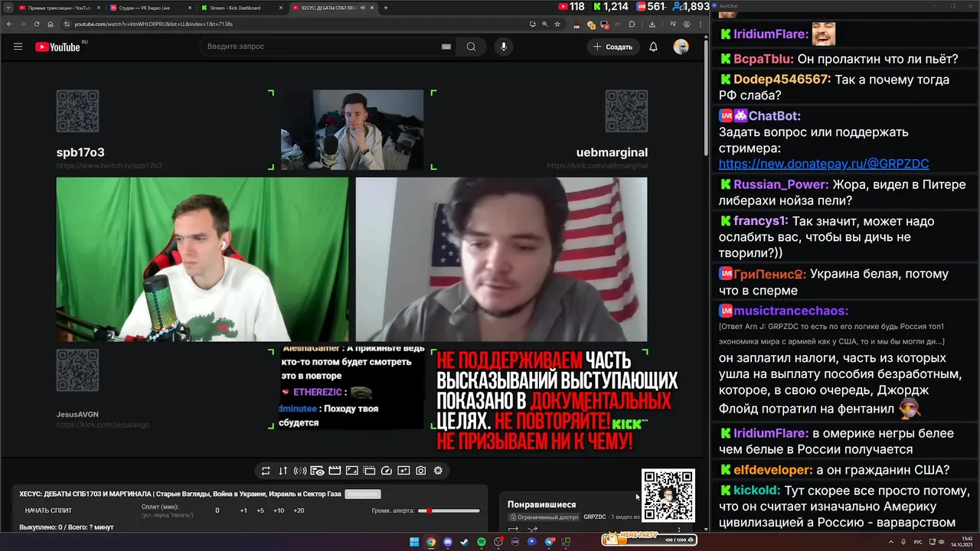Screen dimensions: 980x551
Task: Click the card-with-eye icon in player toolbar
Action: (317, 471)
